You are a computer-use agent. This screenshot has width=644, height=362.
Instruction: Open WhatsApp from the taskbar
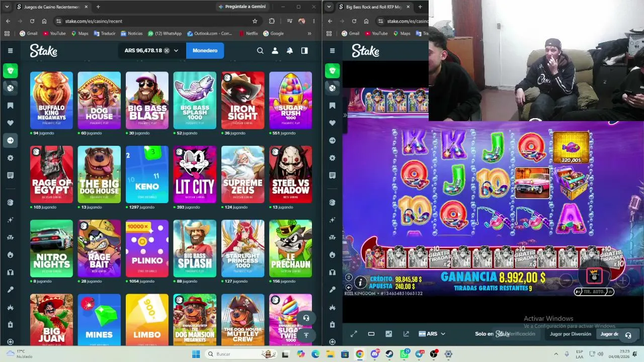[405, 354]
